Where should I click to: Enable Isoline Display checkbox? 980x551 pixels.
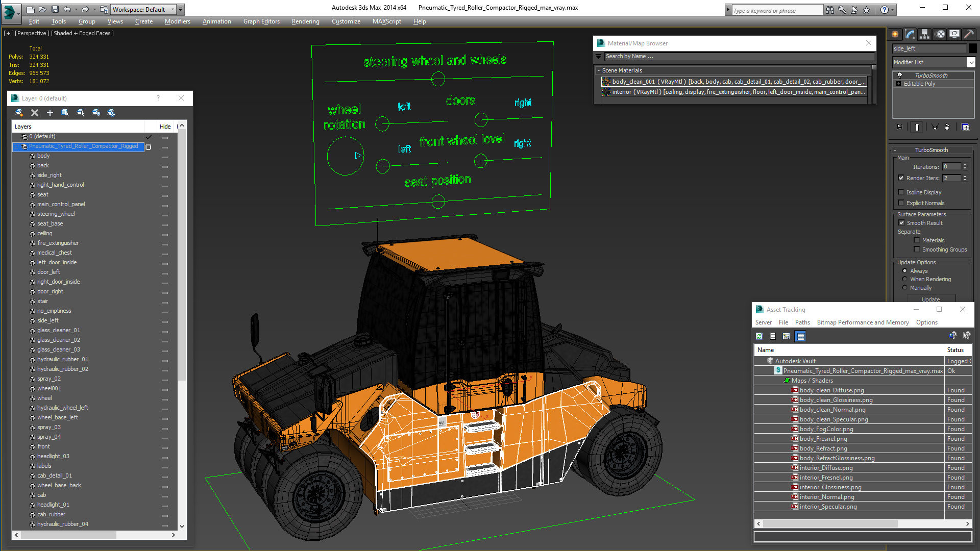coord(901,192)
